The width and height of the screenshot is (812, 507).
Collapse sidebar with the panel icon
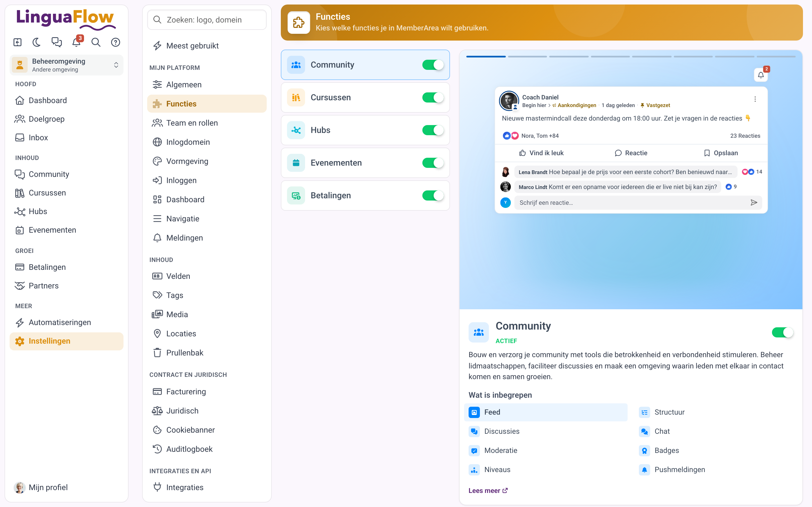tap(17, 42)
